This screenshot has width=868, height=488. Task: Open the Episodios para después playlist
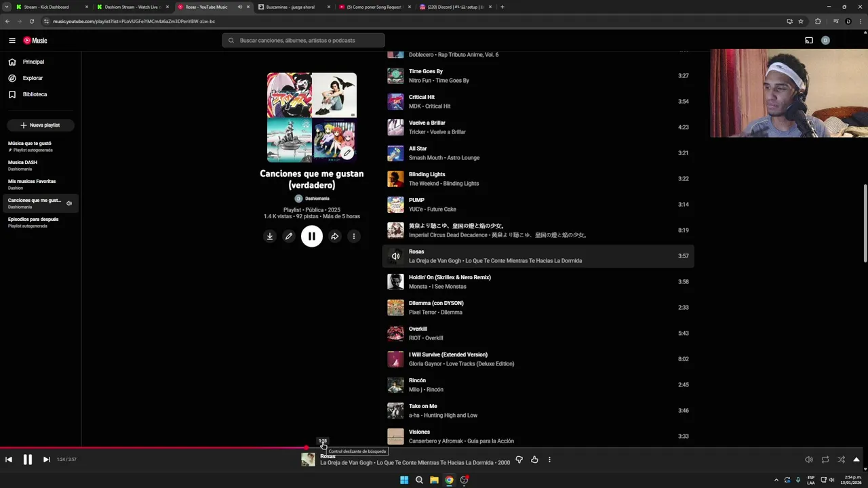40,222
